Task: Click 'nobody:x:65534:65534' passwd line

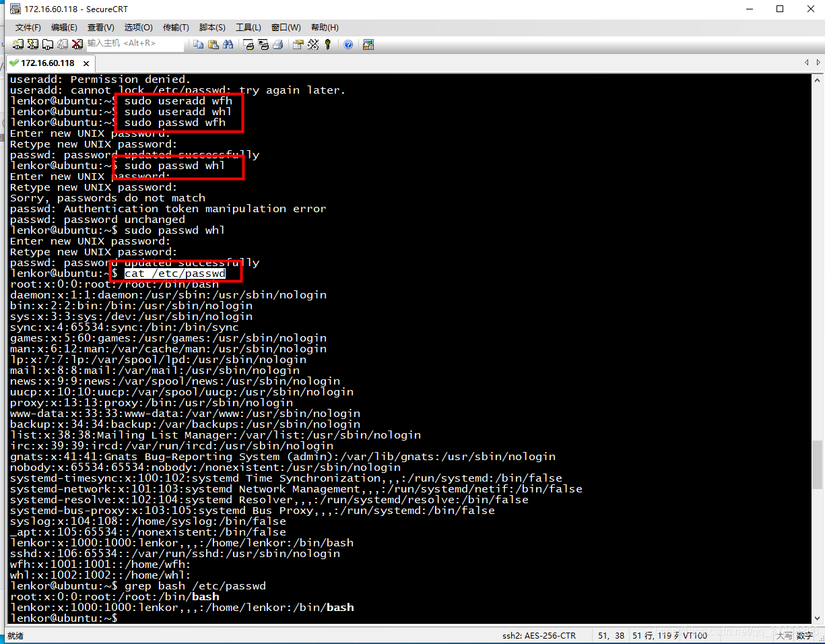Action: pyautogui.click(x=205, y=468)
